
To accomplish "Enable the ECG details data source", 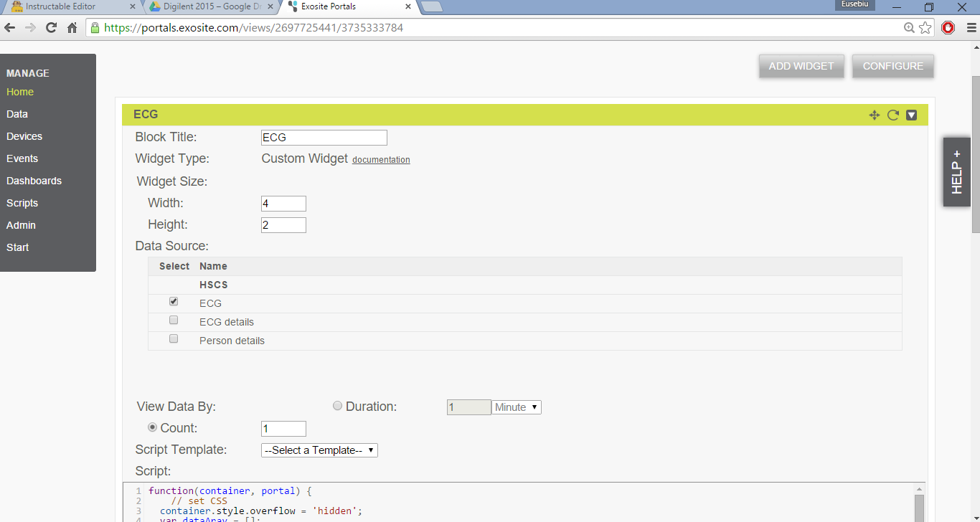I will tap(174, 321).
